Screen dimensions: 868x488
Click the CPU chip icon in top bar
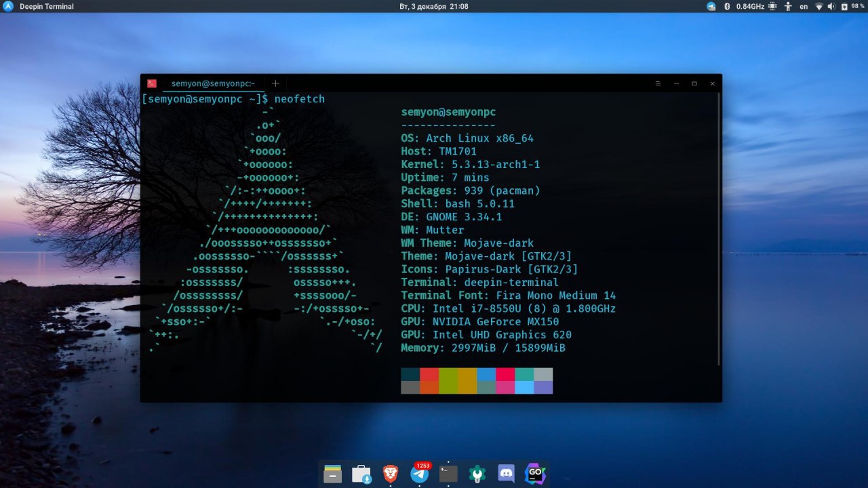[x=772, y=6]
